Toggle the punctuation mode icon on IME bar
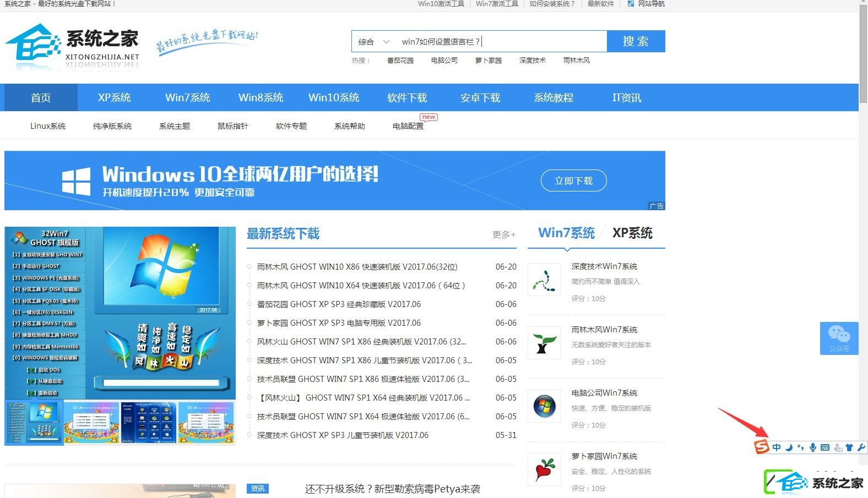The width and height of the screenshot is (868, 498). tap(800, 447)
